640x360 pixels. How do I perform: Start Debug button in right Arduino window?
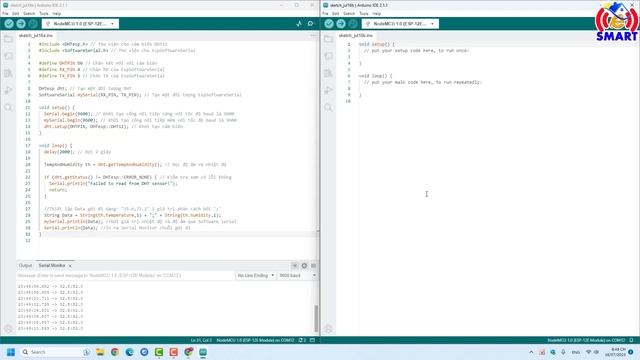(353, 24)
